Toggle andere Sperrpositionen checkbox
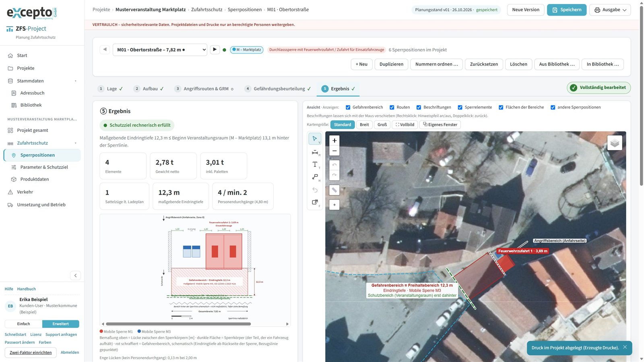Image resolution: width=644 pixels, height=362 pixels. (x=553, y=107)
